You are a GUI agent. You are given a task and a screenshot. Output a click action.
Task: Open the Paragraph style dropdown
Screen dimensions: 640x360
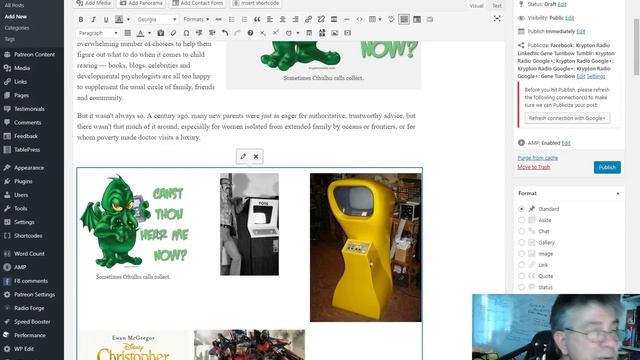[x=98, y=33]
